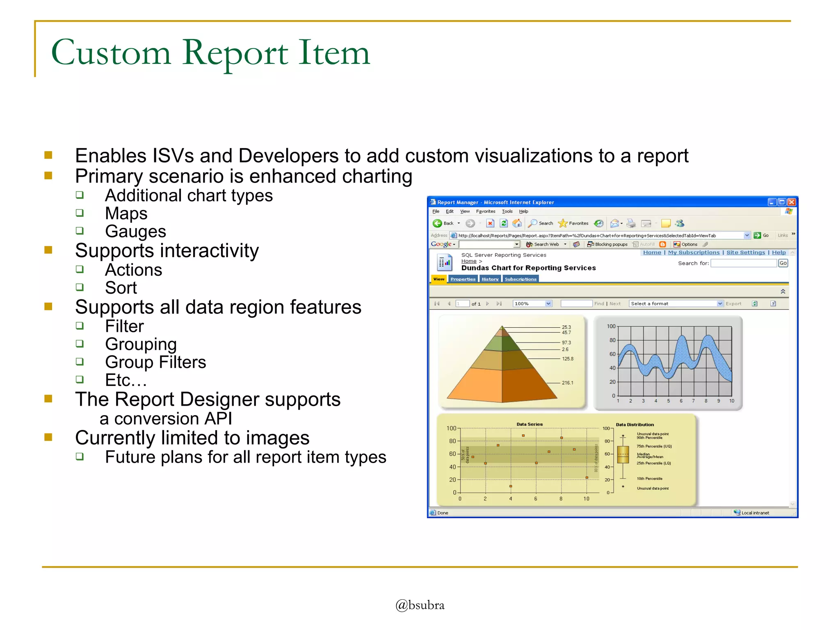Viewport: 840px width, 630px height.
Task: Open the File menu
Action: tap(436, 212)
